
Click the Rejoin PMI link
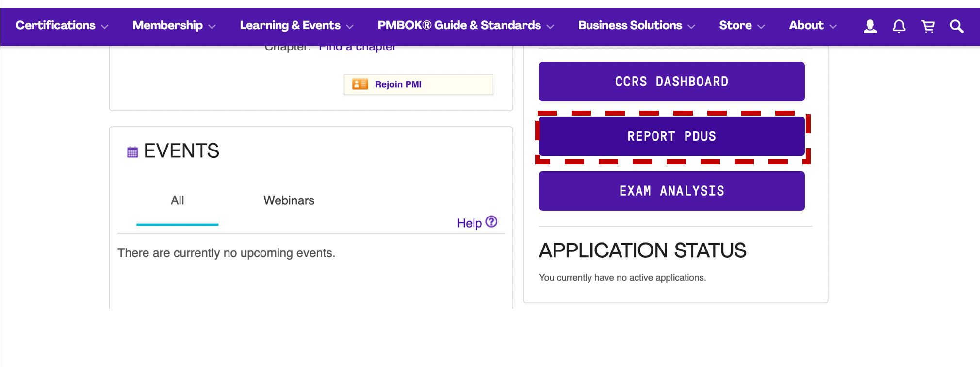point(398,84)
